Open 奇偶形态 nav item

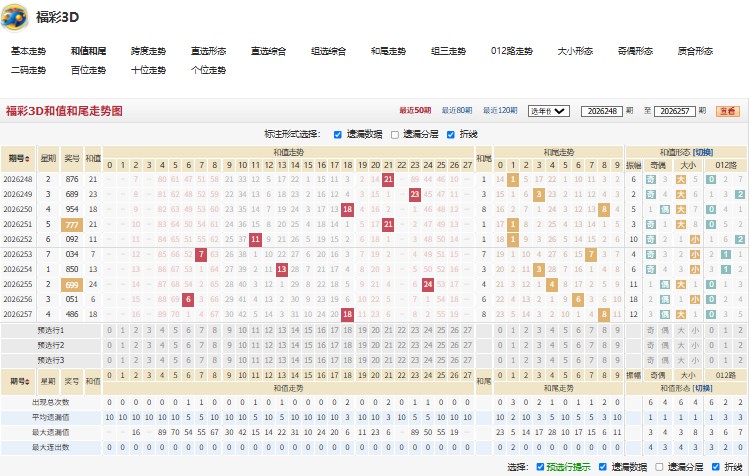[x=635, y=51]
